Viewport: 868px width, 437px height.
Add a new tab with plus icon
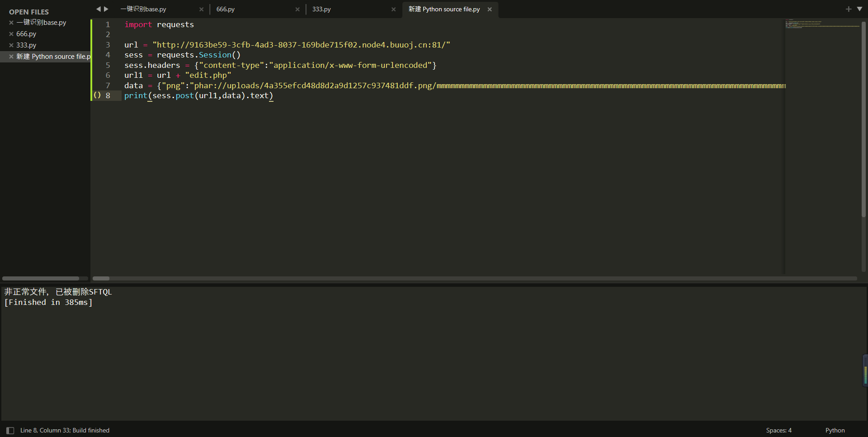click(x=849, y=9)
